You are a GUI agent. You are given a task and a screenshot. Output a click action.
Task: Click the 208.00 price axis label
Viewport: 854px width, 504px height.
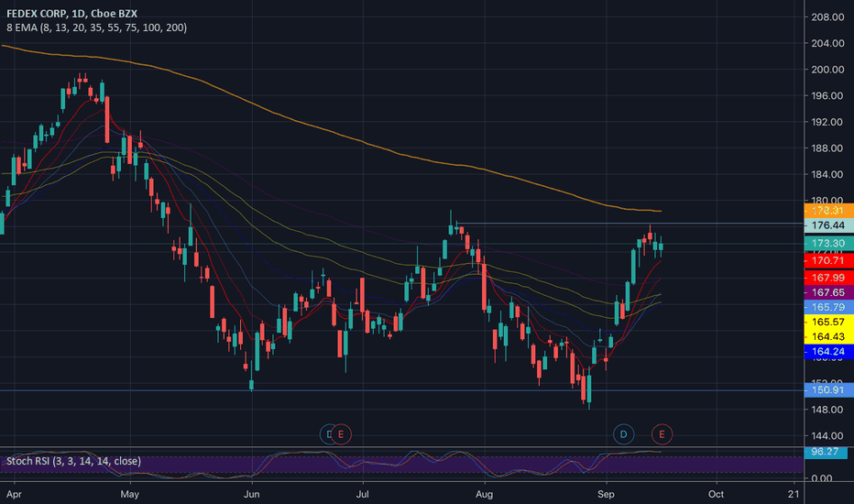(x=827, y=16)
